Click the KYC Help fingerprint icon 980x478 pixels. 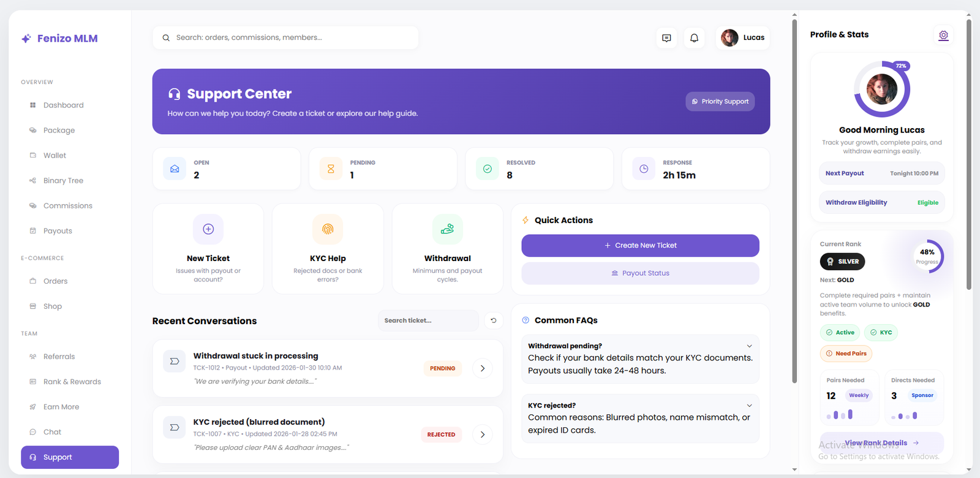pyautogui.click(x=328, y=229)
